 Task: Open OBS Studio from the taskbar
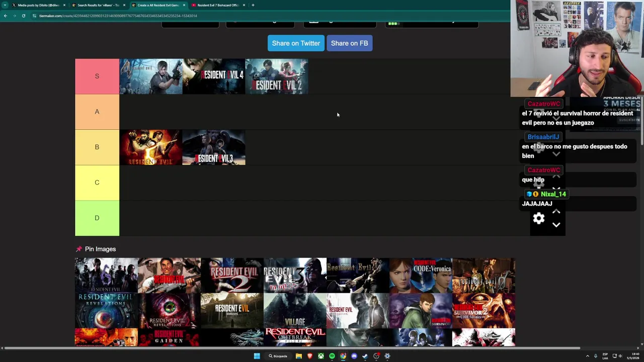376,356
